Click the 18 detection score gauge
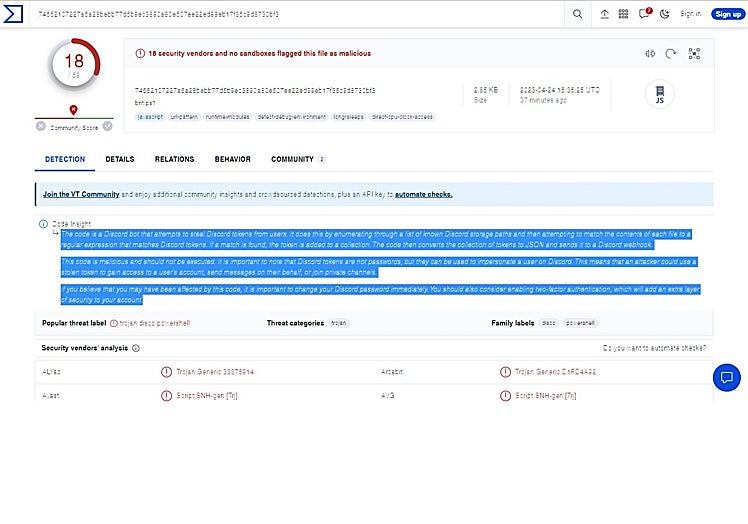 click(x=74, y=65)
